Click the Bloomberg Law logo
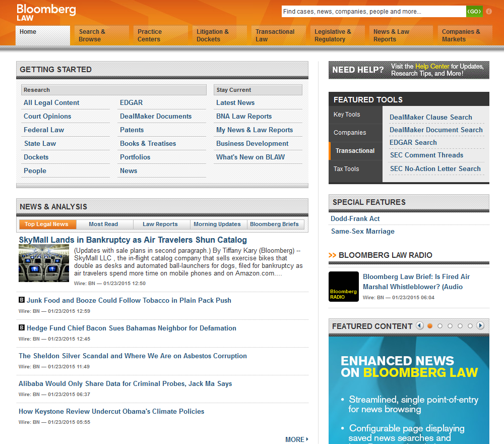 click(x=46, y=13)
